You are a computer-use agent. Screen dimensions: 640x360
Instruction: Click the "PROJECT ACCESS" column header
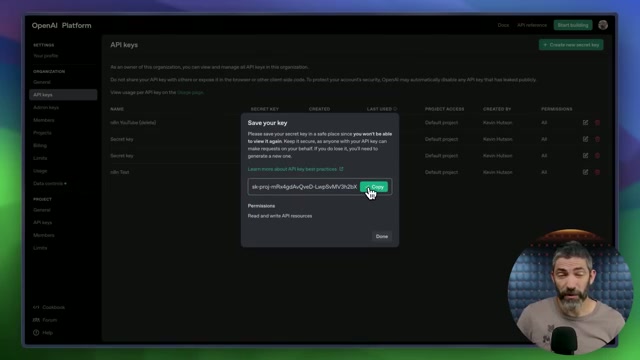tap(444, 109)
